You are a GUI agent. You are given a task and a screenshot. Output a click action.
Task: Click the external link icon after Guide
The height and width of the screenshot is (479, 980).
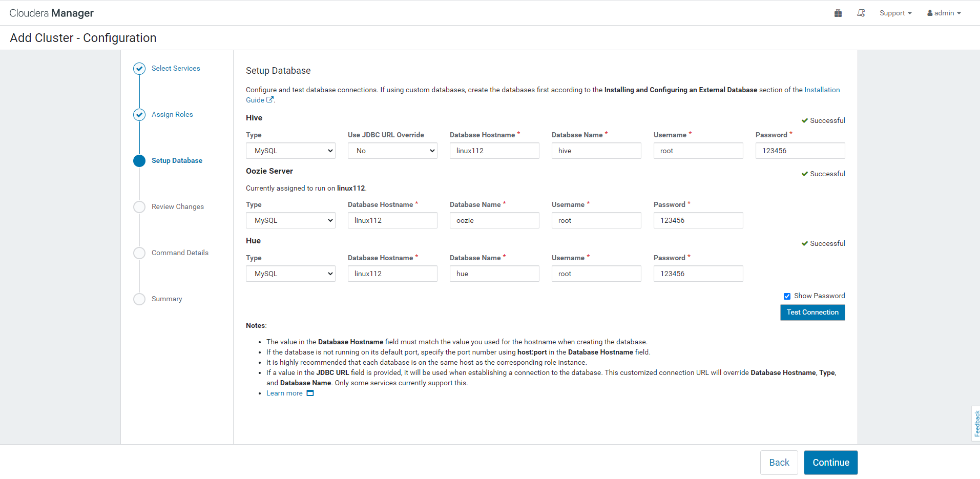coord(270,100)
